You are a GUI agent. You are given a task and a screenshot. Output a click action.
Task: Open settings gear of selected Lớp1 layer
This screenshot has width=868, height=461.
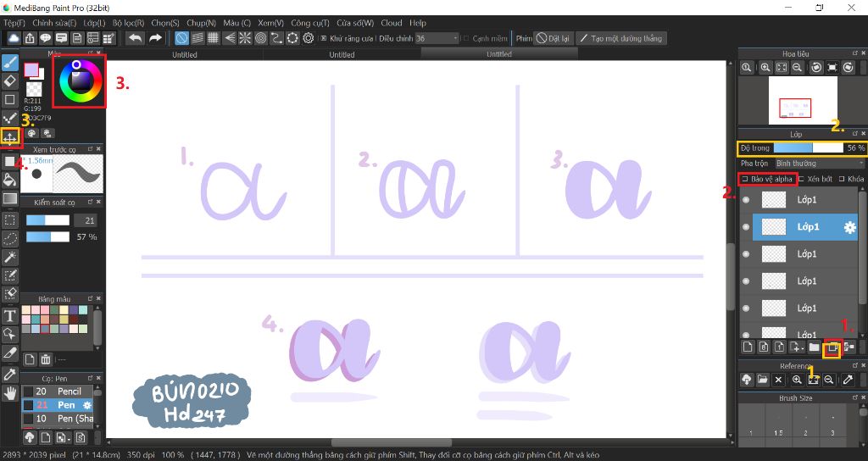coord(849,227)
